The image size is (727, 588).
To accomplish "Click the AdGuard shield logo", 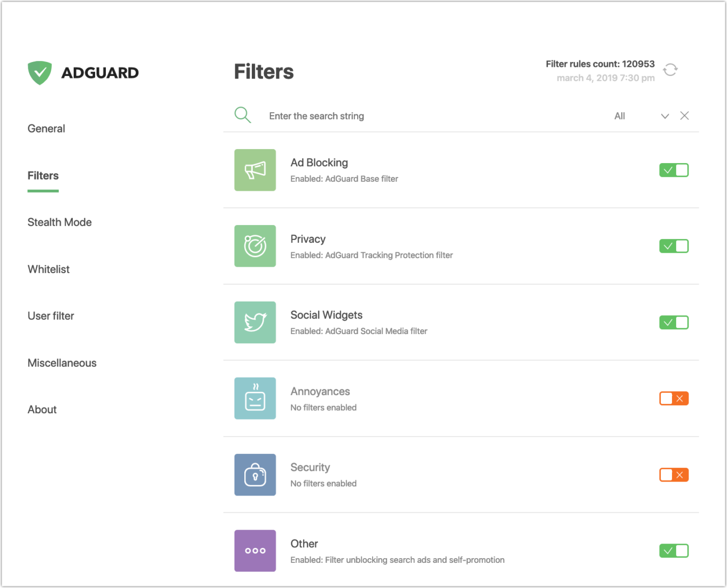I will coord(40,73).
